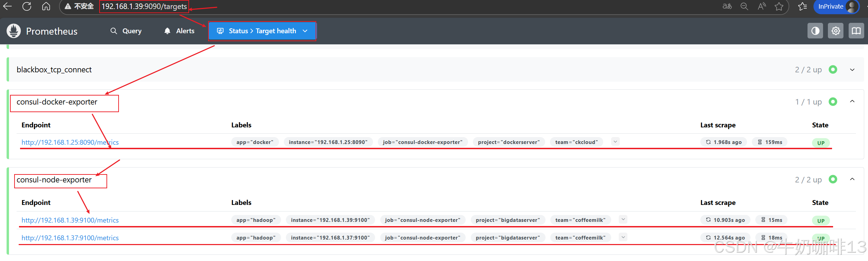Image resolution: width=868 pixels, height=261 pixels.
Task: Click the 159ms scrape duration badge
Action: coord(770,142)
